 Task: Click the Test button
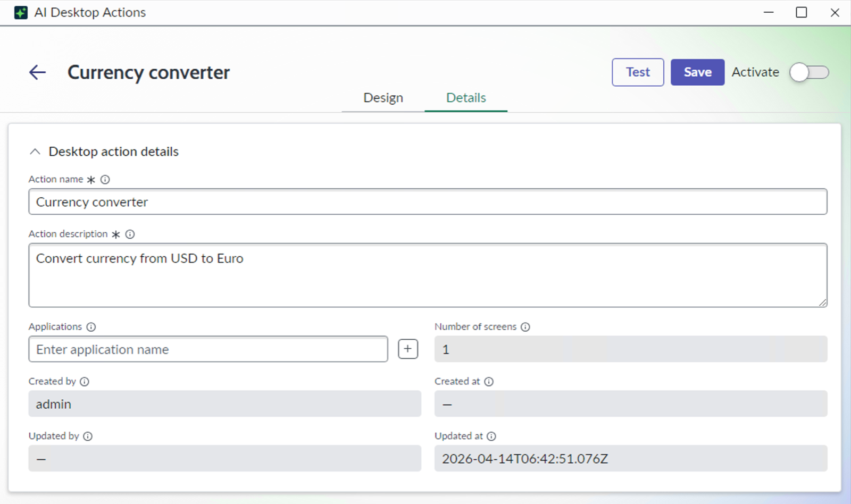(x=638, y=72)
